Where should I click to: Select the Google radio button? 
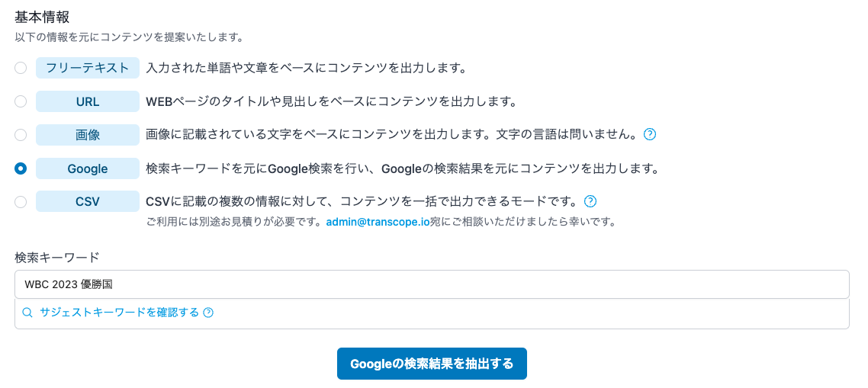point(21,168)
